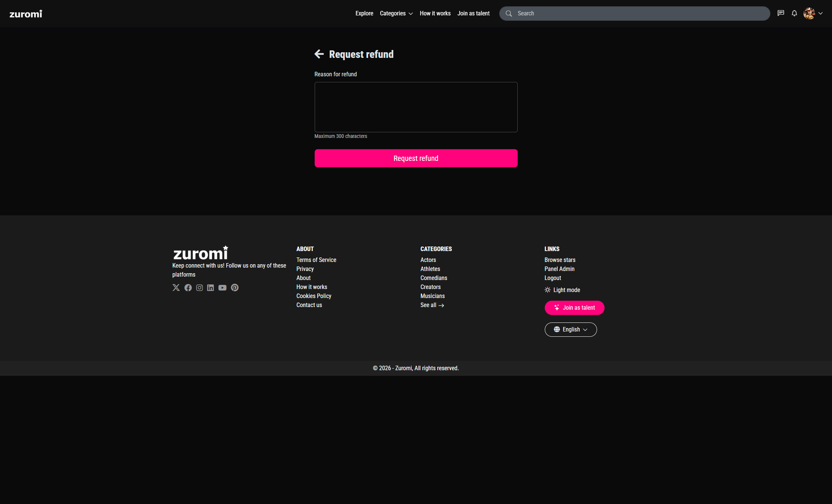Expand the Categories dropdown in navbar
Viewport: 832px width, 504px height.
396,13
